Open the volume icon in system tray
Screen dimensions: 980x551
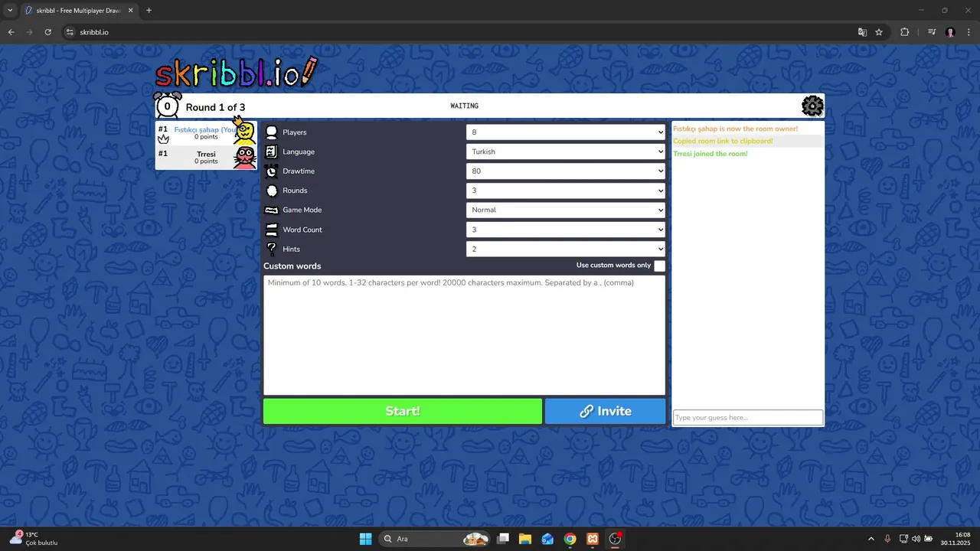coord(916,539)
